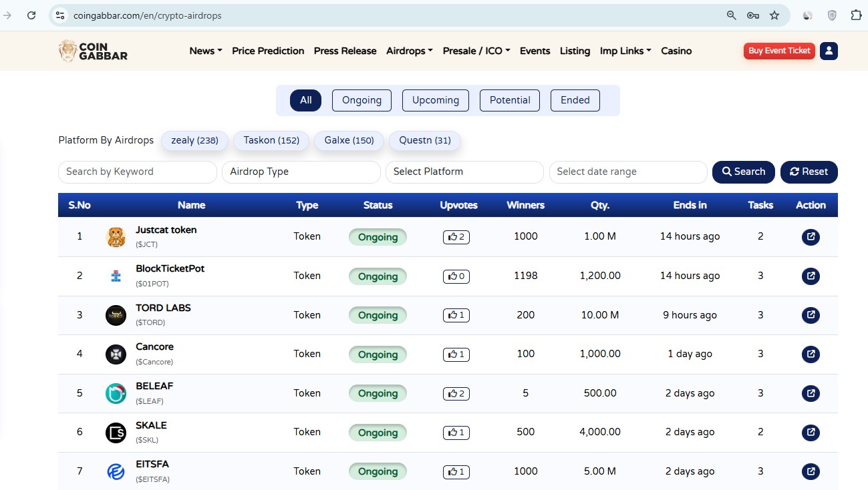The image size is (868, 490).
Task: Bookmark this page with the star icon
Action: click(774, 15)
